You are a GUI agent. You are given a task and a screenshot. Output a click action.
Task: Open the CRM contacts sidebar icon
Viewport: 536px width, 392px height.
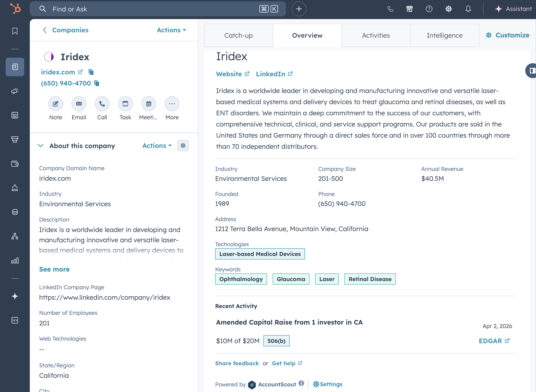(x=15, y=67)
